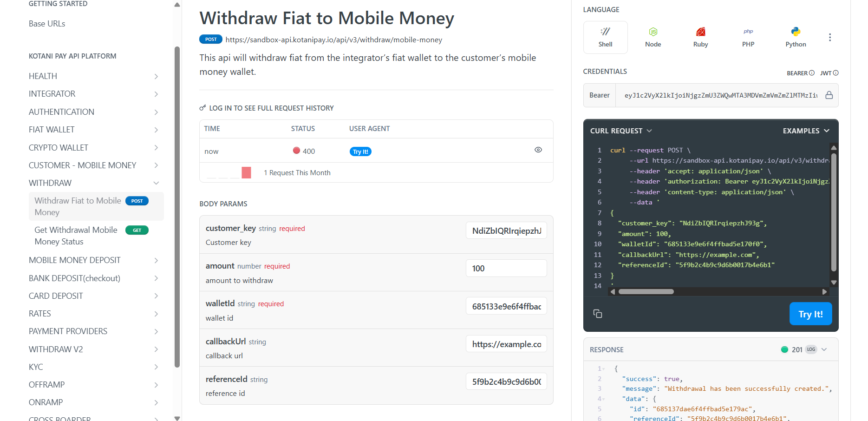The image size is (868, 421).
Task: Click the code panel scroll-up arrow
Action: point(834,148)
